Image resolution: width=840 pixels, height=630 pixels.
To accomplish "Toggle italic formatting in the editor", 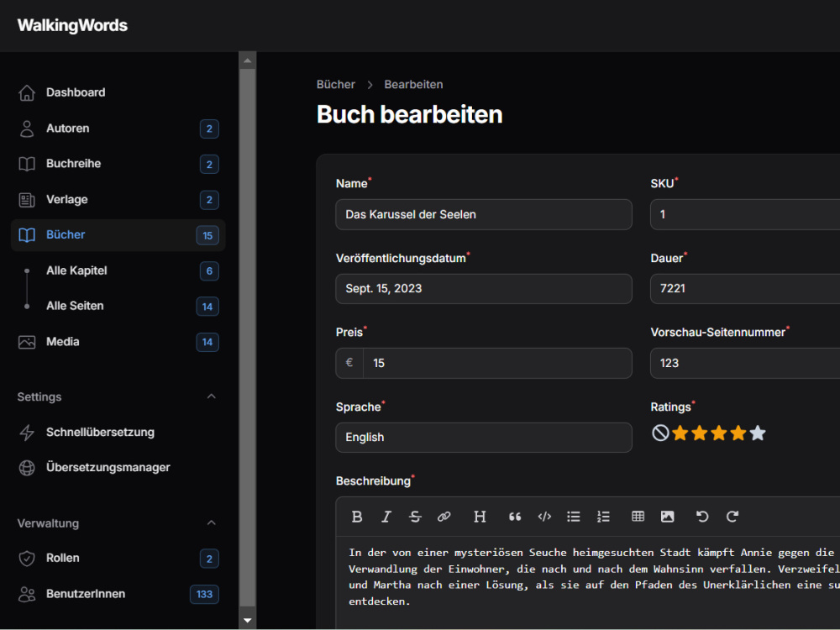I will [x=386, y=517].
